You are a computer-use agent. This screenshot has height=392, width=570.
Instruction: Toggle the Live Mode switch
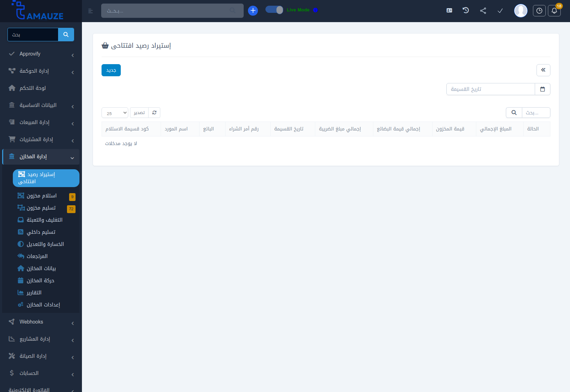(274, 10)
